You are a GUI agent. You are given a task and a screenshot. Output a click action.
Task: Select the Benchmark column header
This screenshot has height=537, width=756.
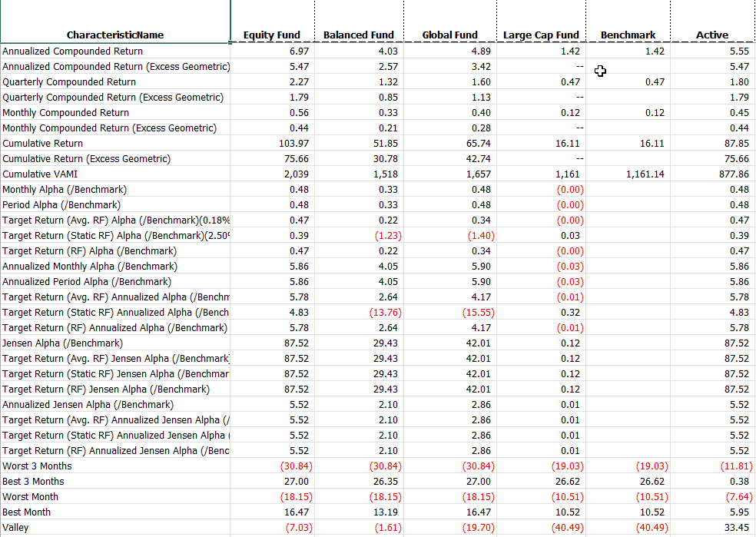click(x=628, y=35)
